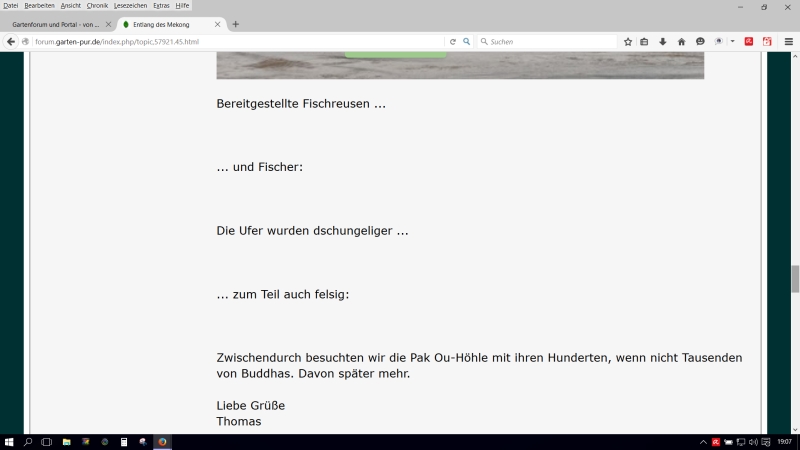Click the page vertical scrollbar thumb
Image resolution: width=800 pixels, height=450 pixels.
pos(795,278)
